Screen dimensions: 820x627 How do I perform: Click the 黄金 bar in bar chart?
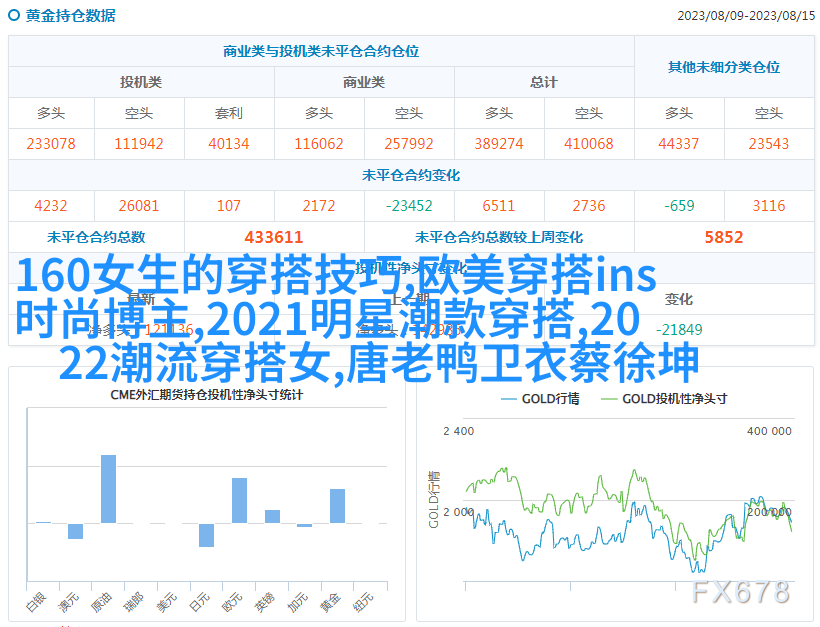tap(337, 506)
